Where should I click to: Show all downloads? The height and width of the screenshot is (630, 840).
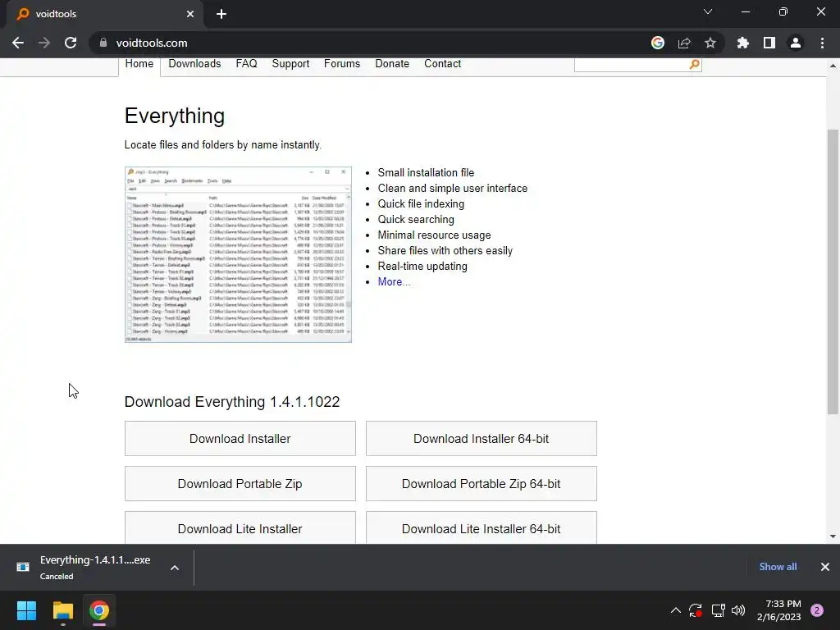778,567
